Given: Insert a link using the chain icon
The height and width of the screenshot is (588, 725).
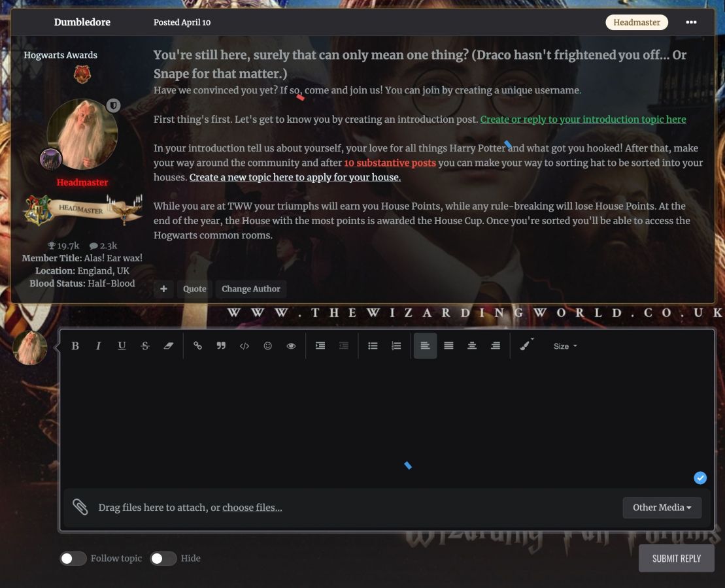Looking at the screenshot, I should tap(197, 346).
